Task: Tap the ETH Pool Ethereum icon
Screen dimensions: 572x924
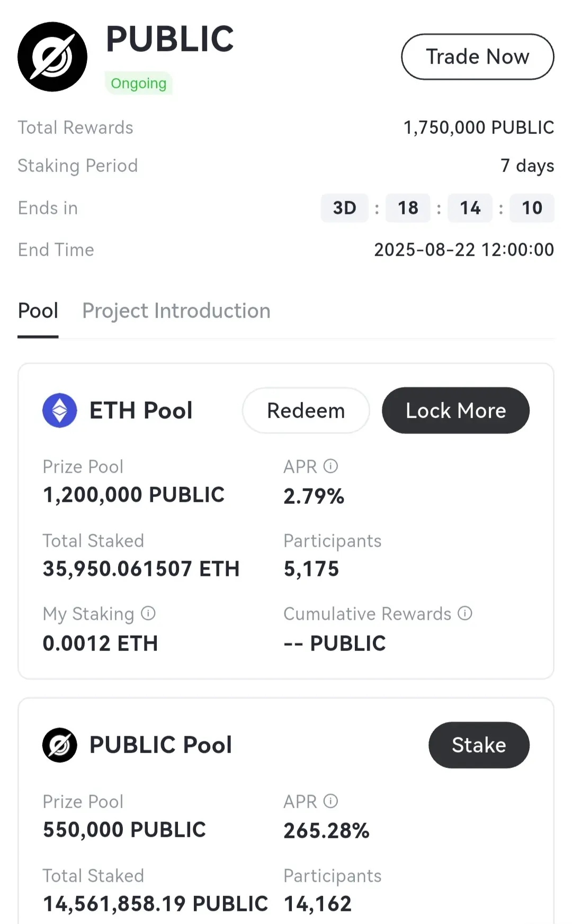Action: point(60,410)
